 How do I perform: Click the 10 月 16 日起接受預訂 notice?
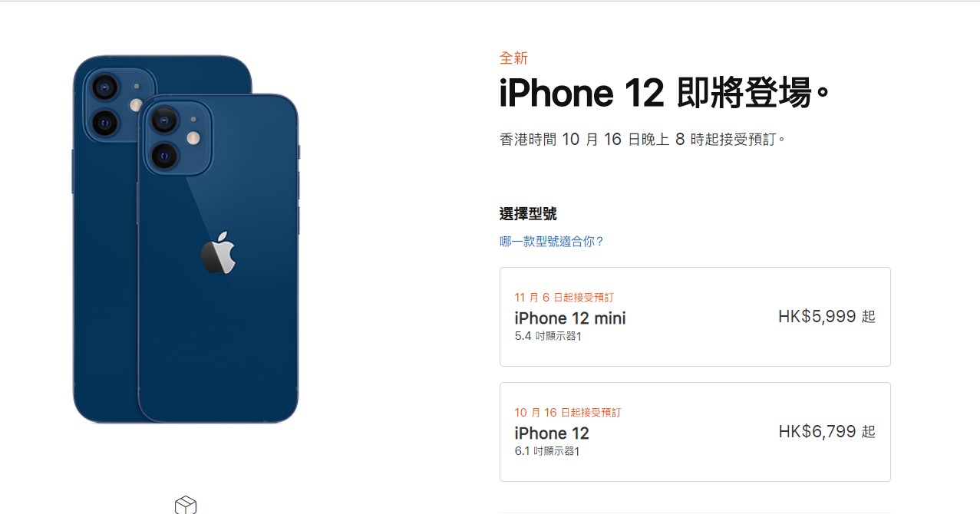tap(568, 413)
